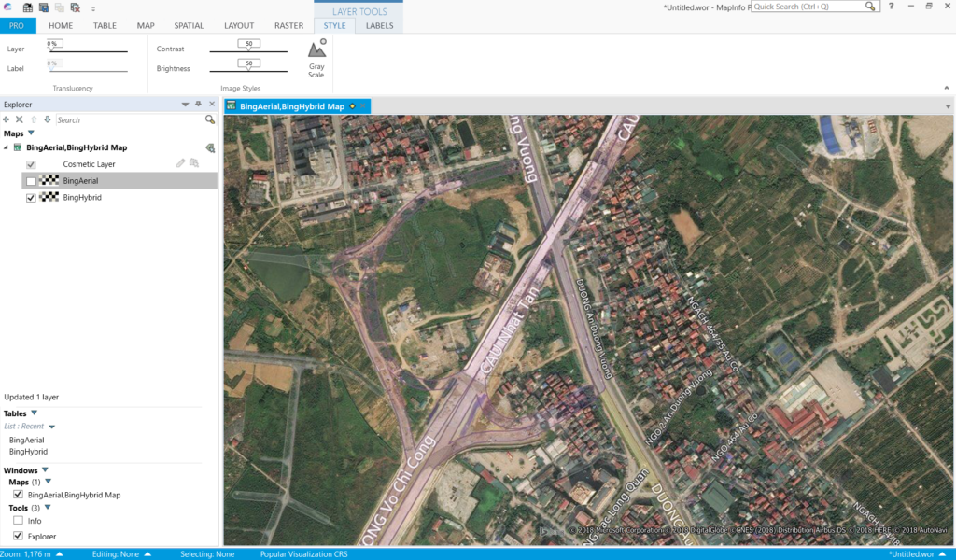This screenshot has width=956, height=560.
Task: Click the map window icon in Explorer tree
Action: pyautogui.click(x=18, y=147)
